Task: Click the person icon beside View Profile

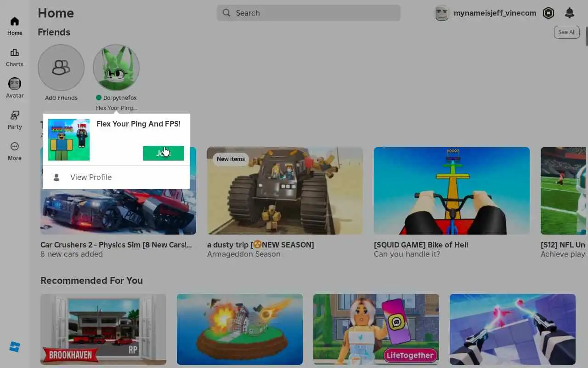Action: tap(57, 177)
